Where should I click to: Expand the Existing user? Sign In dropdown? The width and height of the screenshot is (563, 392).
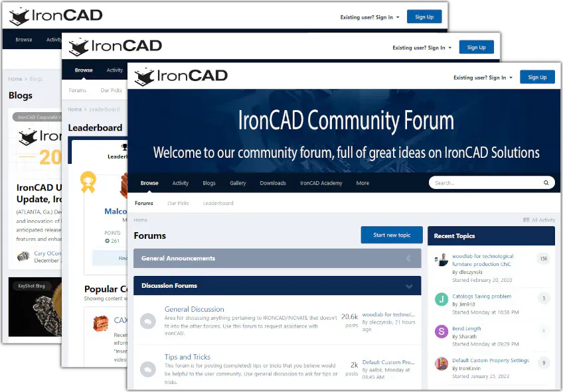click(x=483, y=77)
